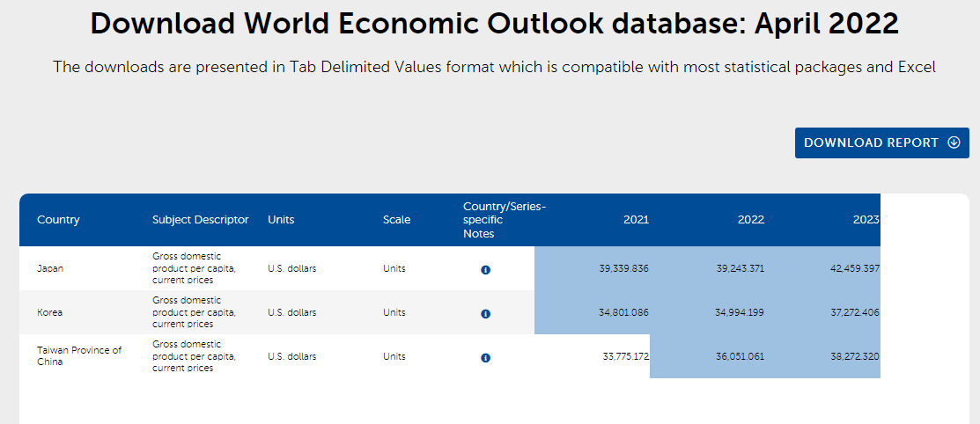This screenshot has height=424, width=980.
Task: Click the Subject Descriptor column header
Action: tap(200, 220)
